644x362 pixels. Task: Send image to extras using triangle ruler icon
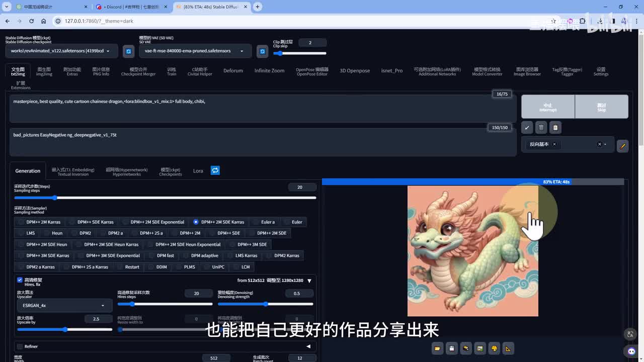(x=508, y=348)
